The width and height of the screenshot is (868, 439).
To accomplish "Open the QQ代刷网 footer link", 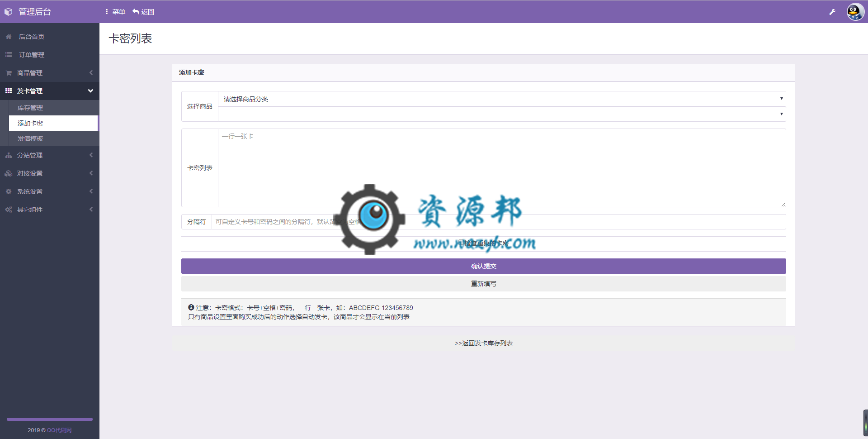I will (59, 430).
